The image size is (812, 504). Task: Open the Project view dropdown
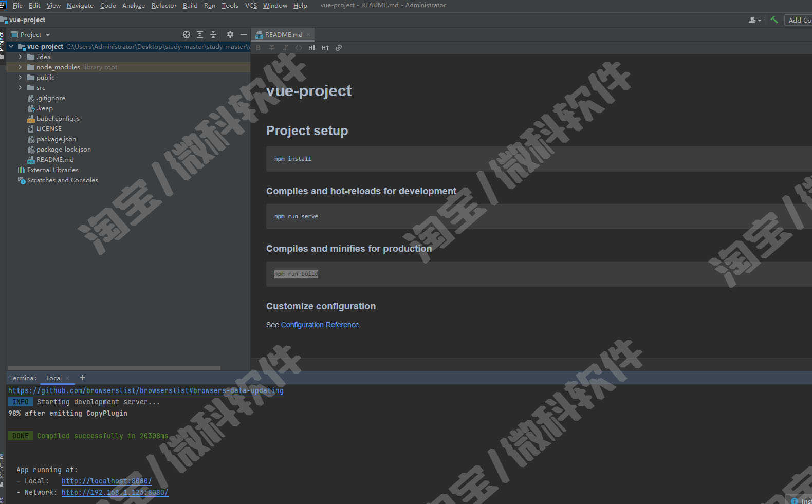click(x=31, y=34)
